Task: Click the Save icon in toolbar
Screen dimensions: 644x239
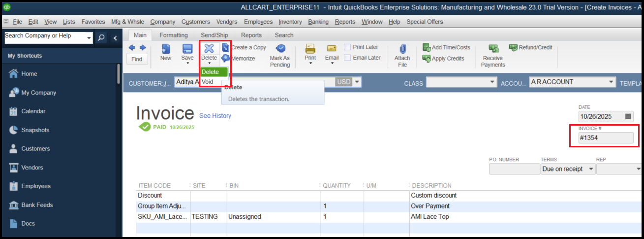Action: 187,49
